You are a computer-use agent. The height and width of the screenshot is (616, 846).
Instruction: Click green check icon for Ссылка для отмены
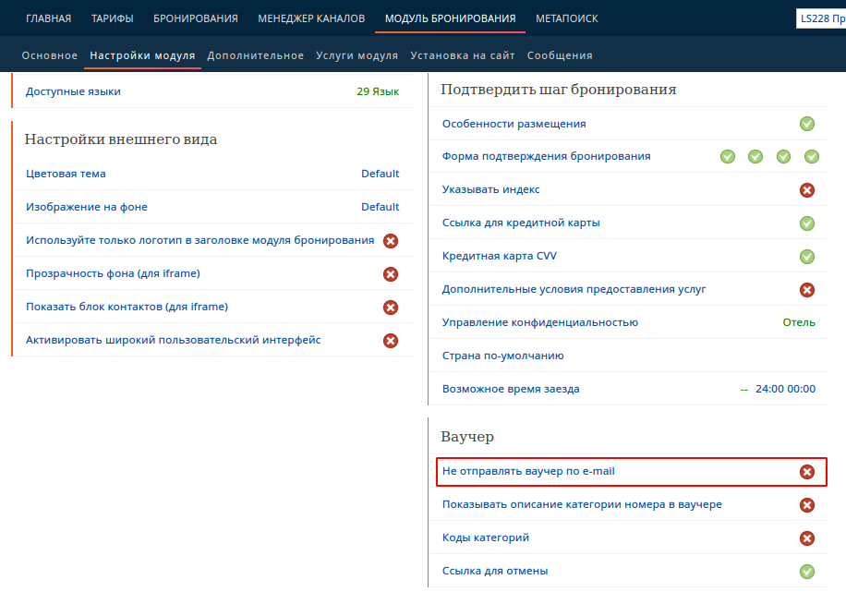[807, 572]
